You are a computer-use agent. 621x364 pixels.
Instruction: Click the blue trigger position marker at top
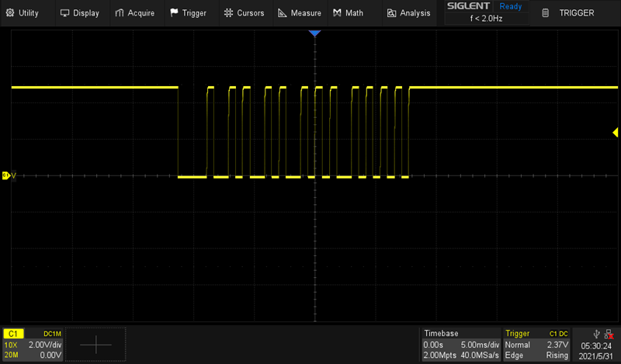(314, 34)
